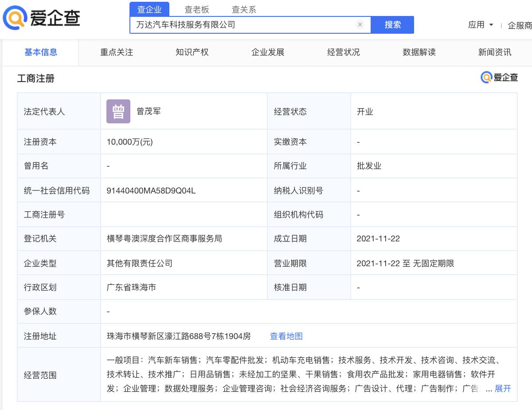Open the 数据解读 tab
The image size is (532, 410).
pos(419,52)
